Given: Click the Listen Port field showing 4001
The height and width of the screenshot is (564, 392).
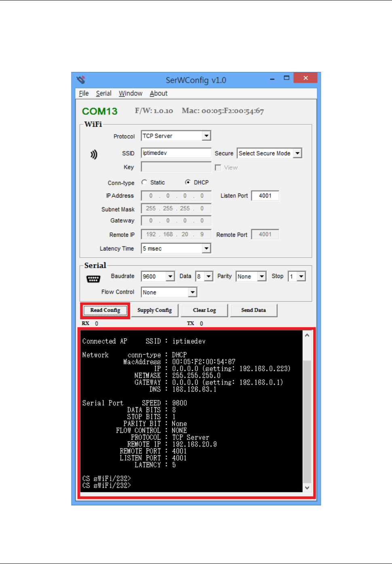Looking at the screenshot, I should coord(265,196).
